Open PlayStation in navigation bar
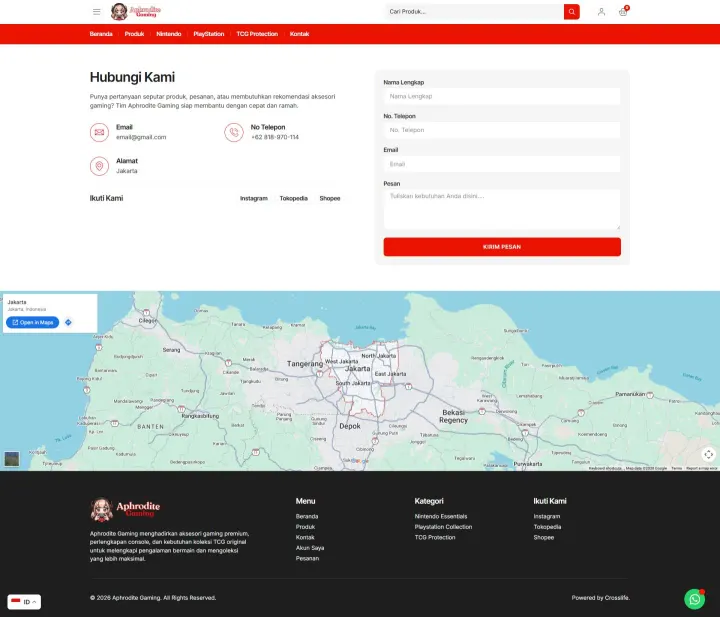 point(208,34)
